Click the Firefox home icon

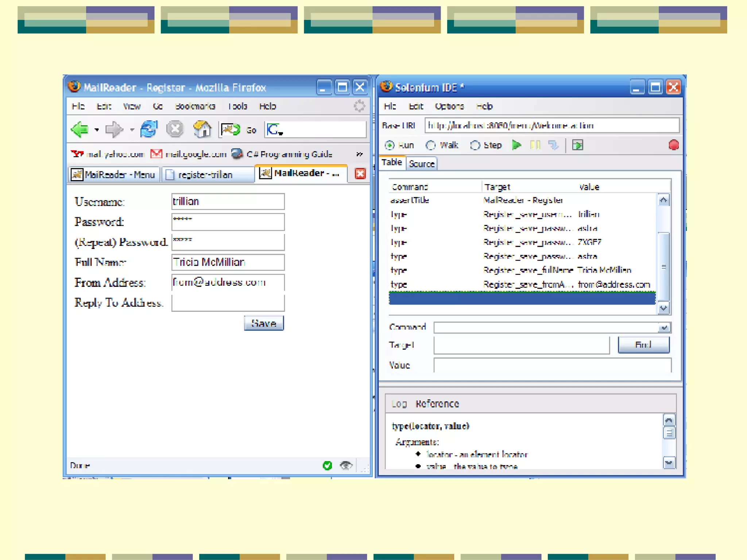tap(202, 129)
